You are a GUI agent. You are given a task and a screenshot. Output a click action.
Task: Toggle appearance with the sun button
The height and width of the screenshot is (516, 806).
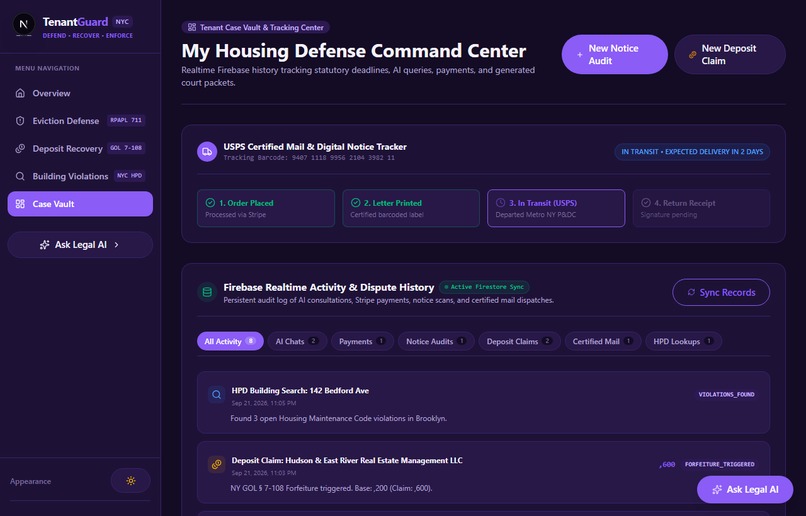coord(131,481)
